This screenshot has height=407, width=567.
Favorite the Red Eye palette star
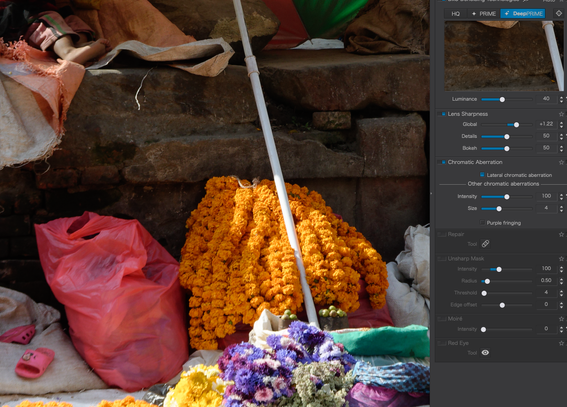coord(561,343)
